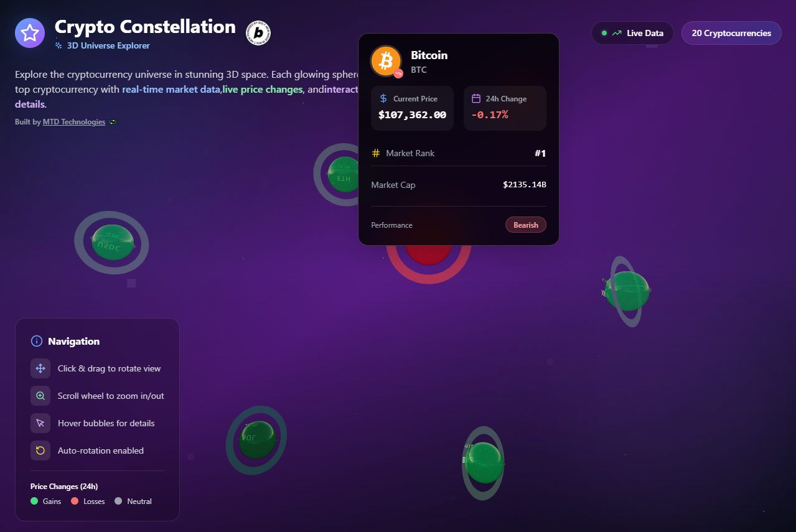
Task: Click the Live Data status pill
Action: [632, 33]
